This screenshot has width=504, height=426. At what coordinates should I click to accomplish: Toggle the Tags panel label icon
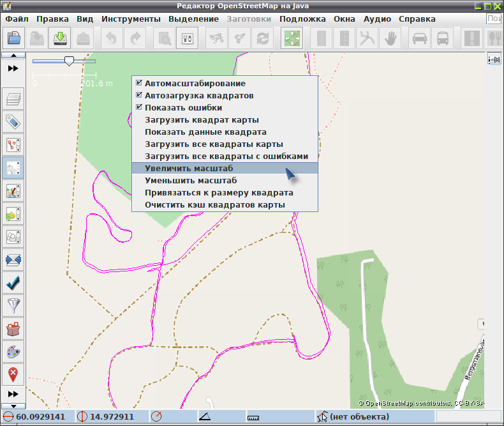click(13, 122)
